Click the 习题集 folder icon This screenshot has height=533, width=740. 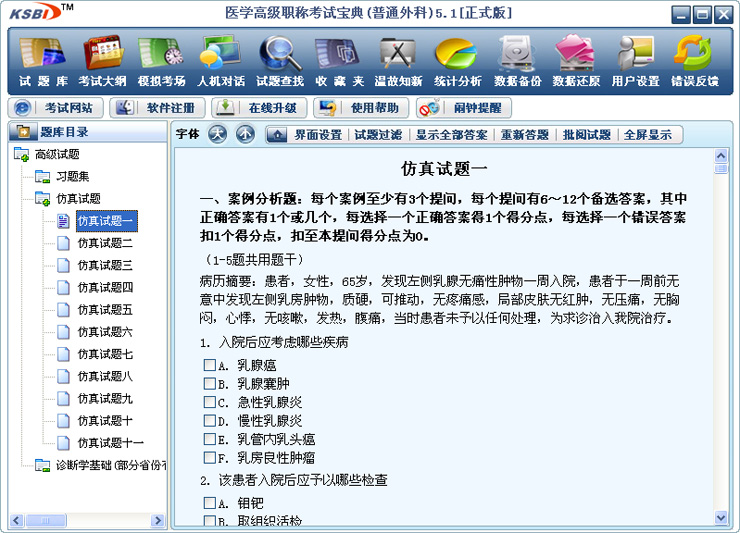42,177
